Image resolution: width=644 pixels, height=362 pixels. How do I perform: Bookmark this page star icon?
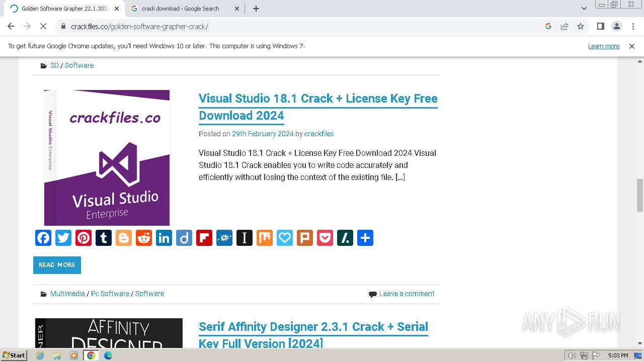click(x=581, y=26)
